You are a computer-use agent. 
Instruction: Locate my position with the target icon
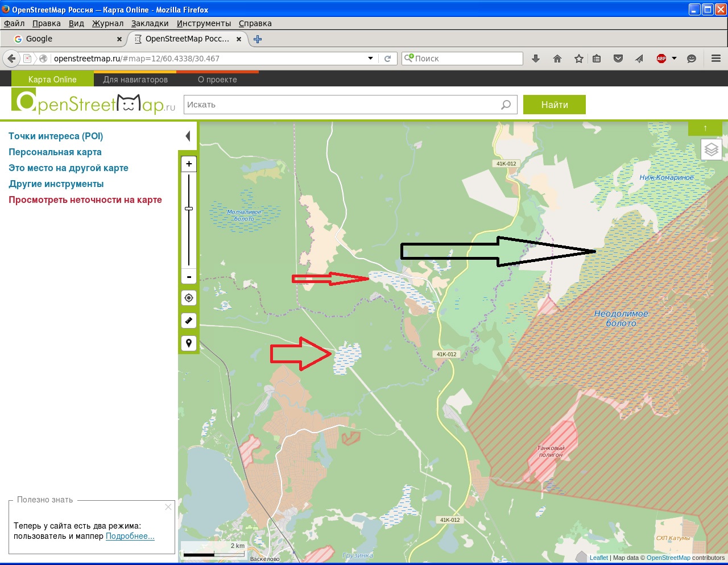pyautogui.click(x=189, y=298)
